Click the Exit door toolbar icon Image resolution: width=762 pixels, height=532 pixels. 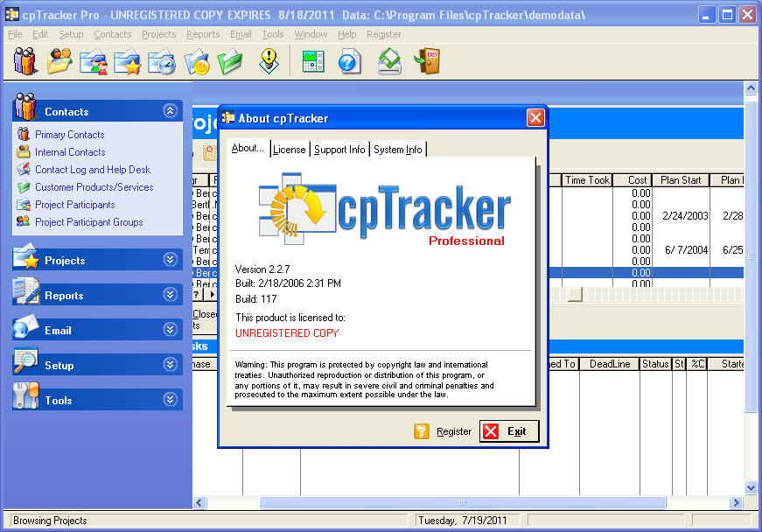(x=427, y=61)
